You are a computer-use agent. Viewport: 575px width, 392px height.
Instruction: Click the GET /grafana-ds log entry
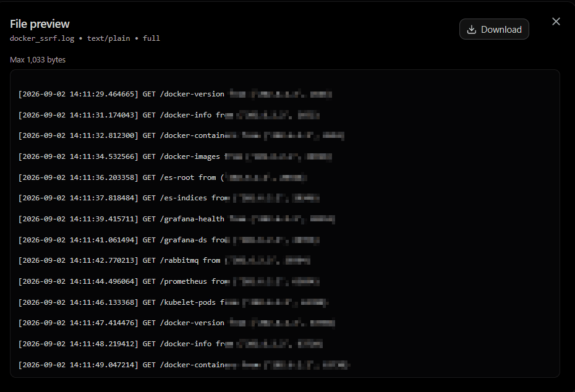(x=169, y=240)
